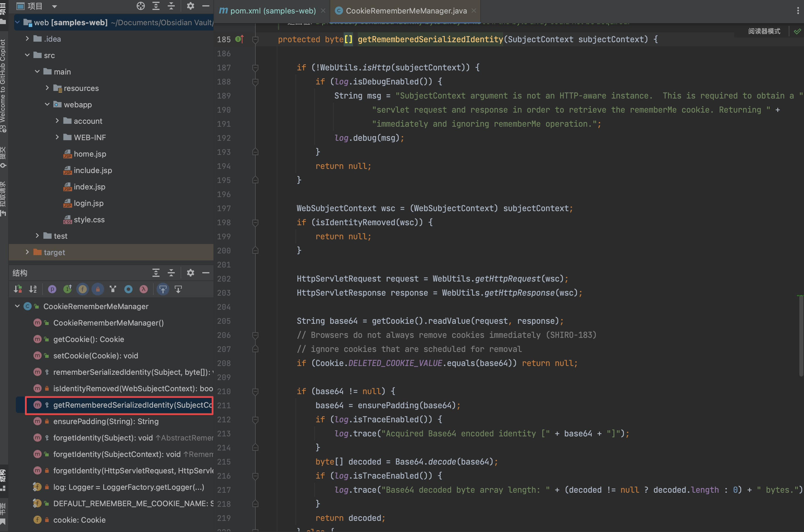
Task: Open the 结构 panel gear settings
Action: [190, 272]
